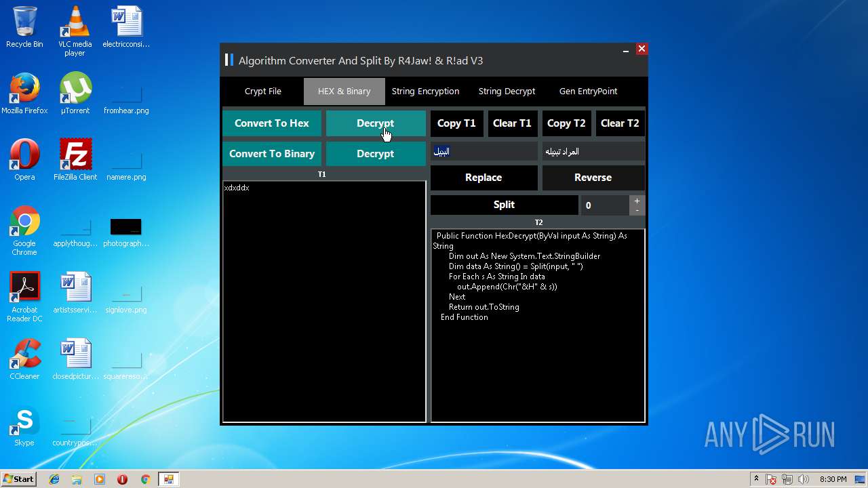Launch Internet Explorer from the taskbar
Image resolution: width=868 pixels, height=488 pixels.
54,479
